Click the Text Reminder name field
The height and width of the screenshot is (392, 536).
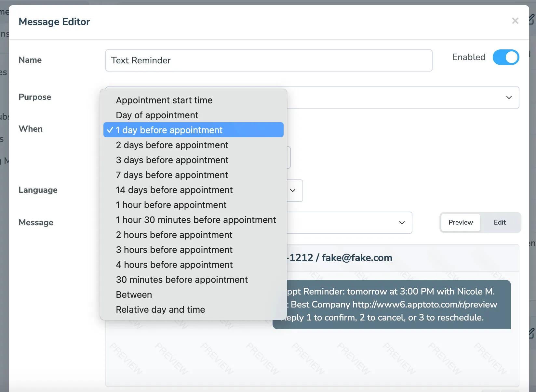click(269, 60)
